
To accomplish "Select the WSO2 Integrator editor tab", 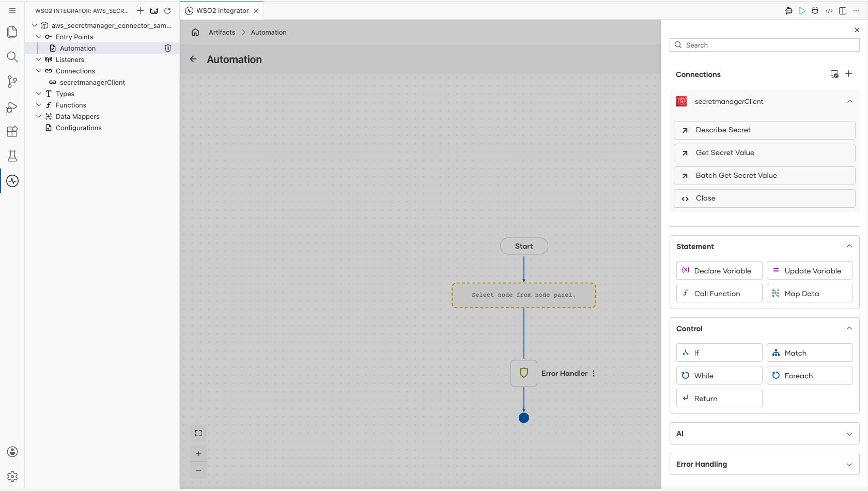I will pyautogui.click(x=222, y=11).
